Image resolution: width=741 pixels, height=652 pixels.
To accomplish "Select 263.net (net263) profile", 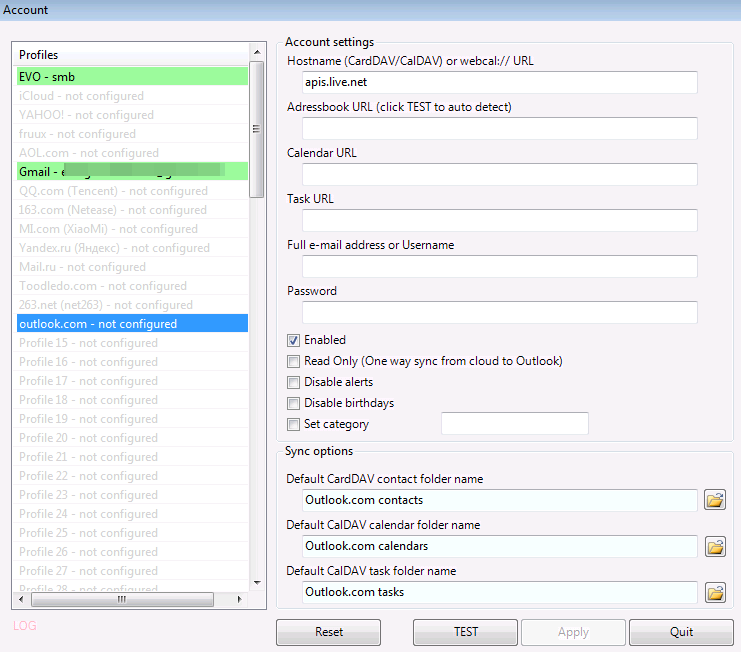I will 132,305.
